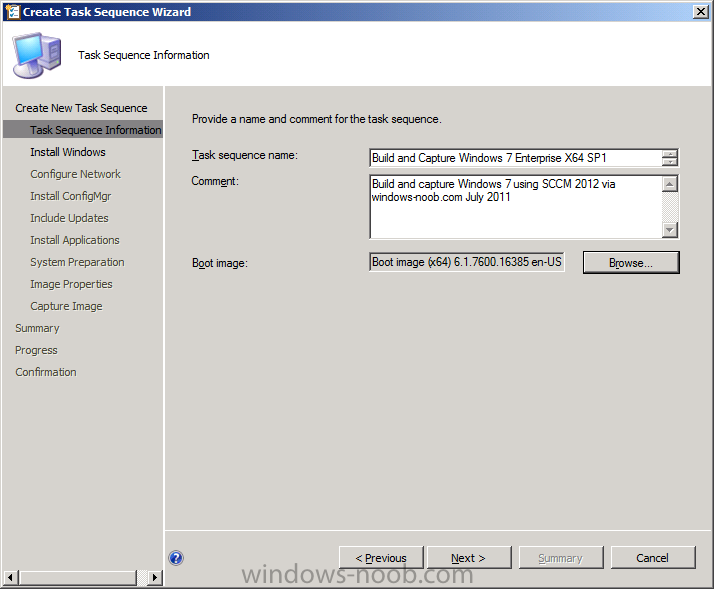
Task: Click the left arrow of the sidebar scrollbar
Action: click(x=10, y=578)
